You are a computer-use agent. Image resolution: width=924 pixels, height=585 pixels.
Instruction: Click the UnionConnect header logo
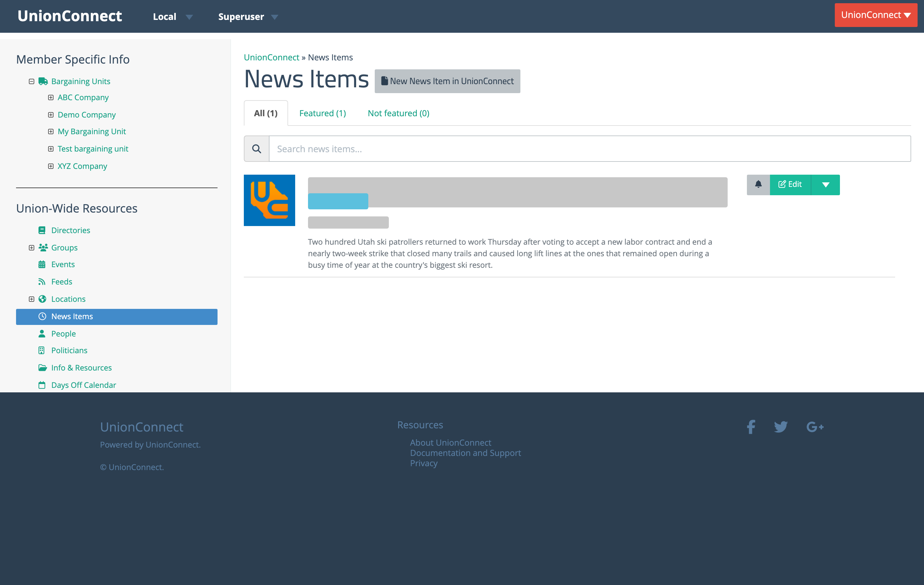point(69,16)
